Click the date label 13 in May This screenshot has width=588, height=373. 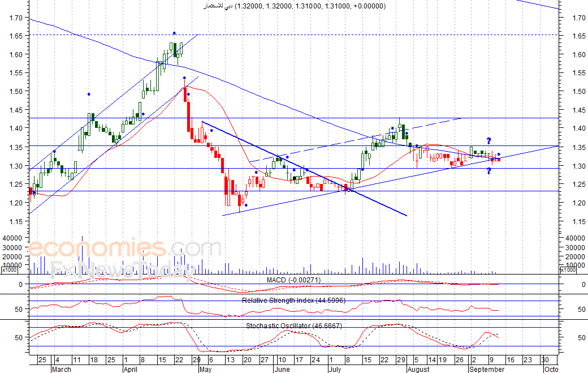(x=230, y=360)
